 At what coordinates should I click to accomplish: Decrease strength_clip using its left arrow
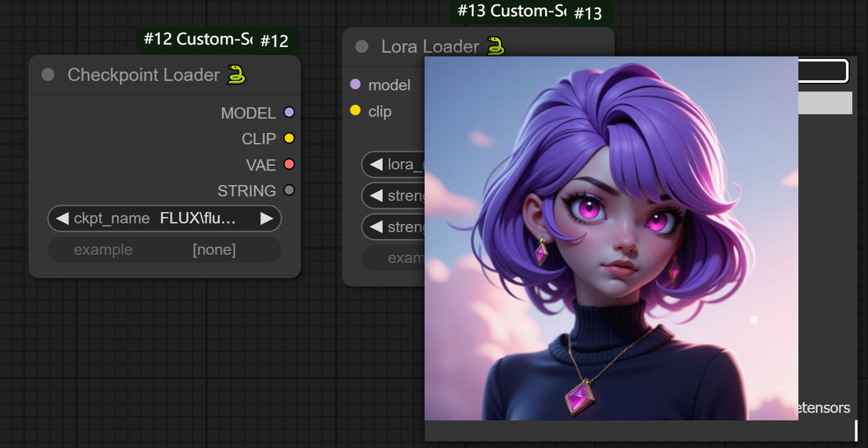[x=376, y=227]
